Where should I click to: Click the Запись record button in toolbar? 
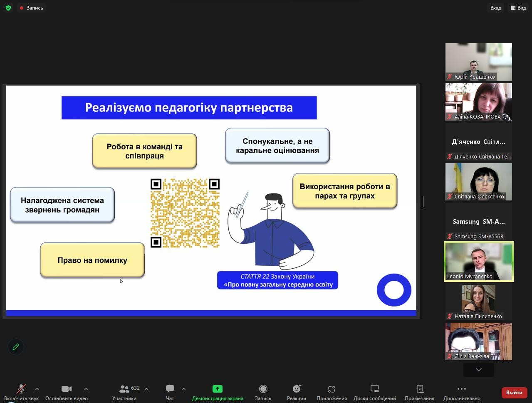(263, 392)
